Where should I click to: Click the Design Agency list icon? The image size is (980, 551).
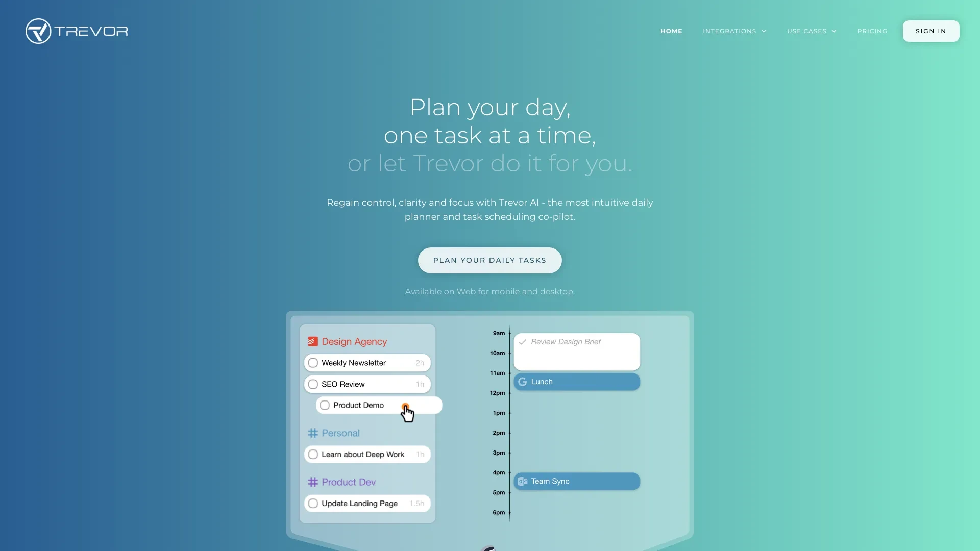coord(313,341)
